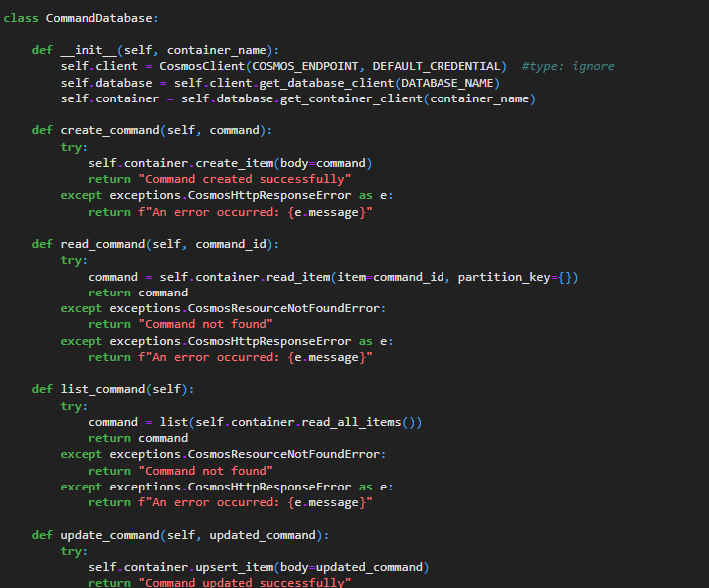This screenshot has height=588, width=709.
Task: Click 'try:' inside update_command
Action: coord(74,552)
